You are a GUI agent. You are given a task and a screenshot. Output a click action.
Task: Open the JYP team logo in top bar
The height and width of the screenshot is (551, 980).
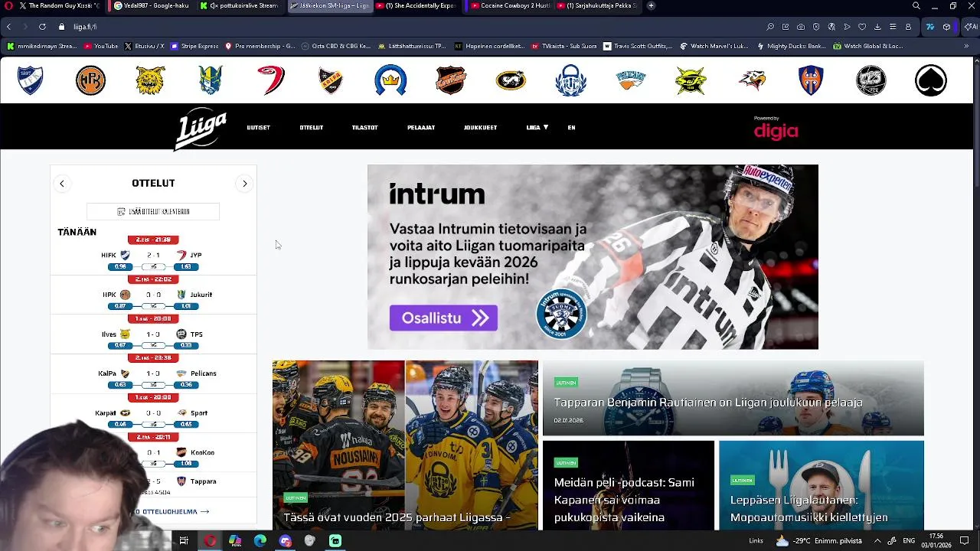(x=270, y=80)
